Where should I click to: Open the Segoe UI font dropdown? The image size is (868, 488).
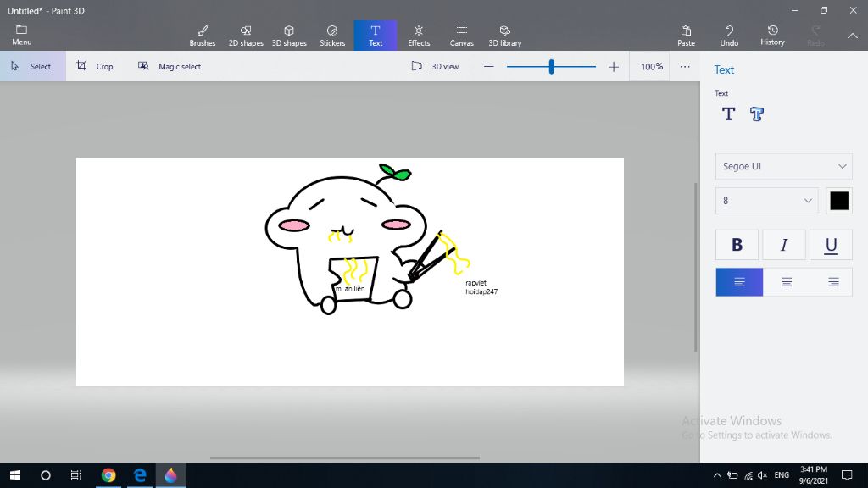(x=784, y=167)
